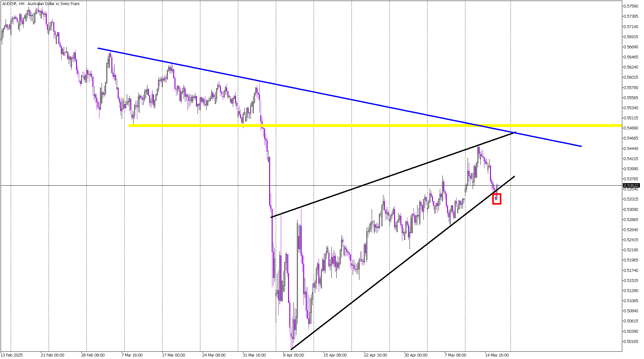The image size is (644, 359).
Task: Click price label 0.54215
Action: tap(631, 159)
